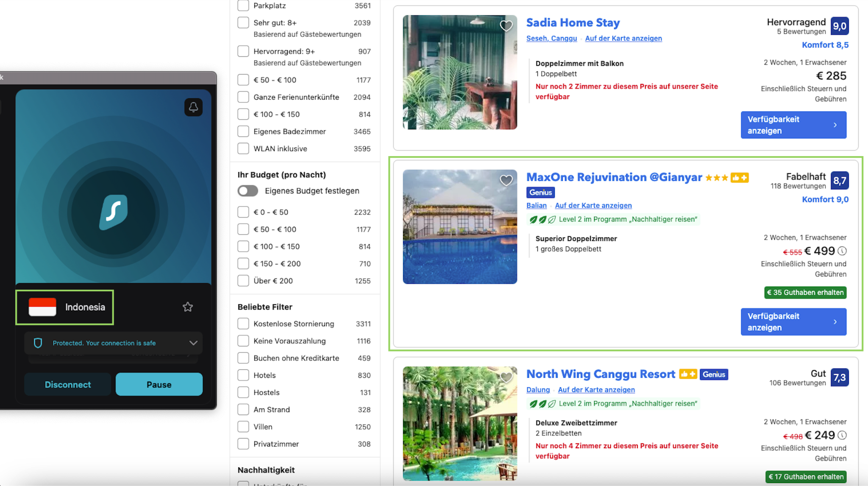
Task: Save Sadia Home Stay with heart icon
Action: [x=506, y=26]
